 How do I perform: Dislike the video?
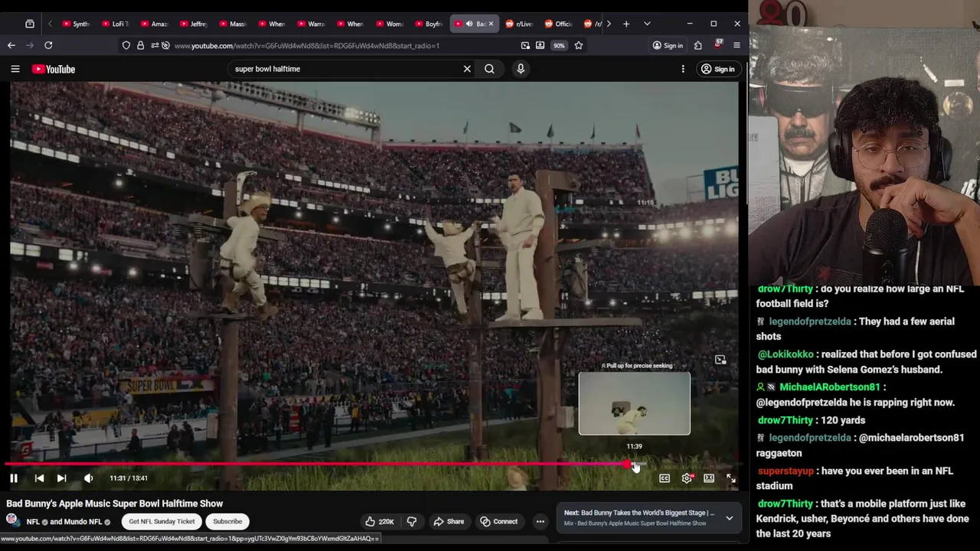pyautogui.click(x=412, y=521)
